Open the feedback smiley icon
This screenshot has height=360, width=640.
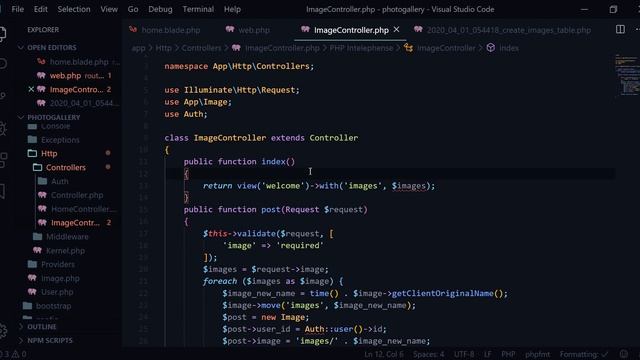point(624,354)
